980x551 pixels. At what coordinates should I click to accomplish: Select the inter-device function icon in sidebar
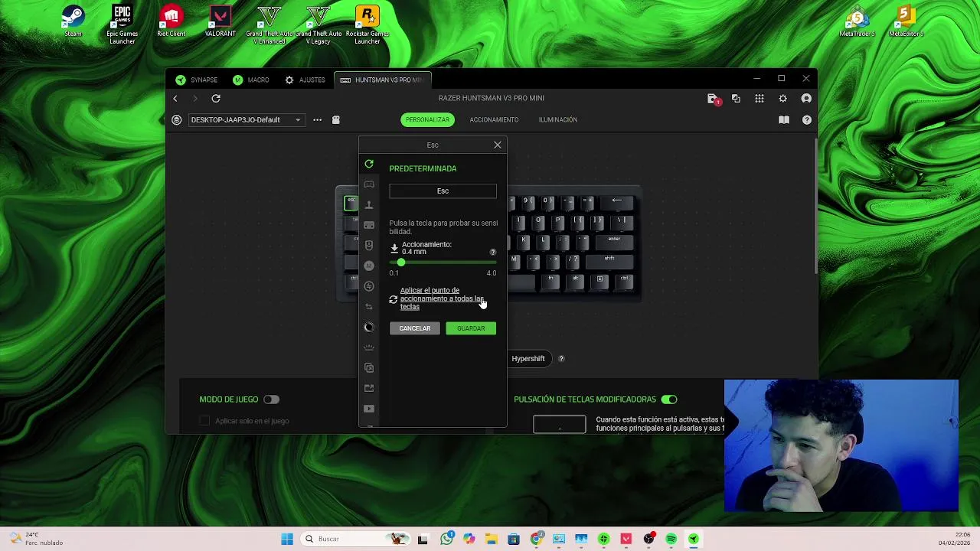(369, 286)
